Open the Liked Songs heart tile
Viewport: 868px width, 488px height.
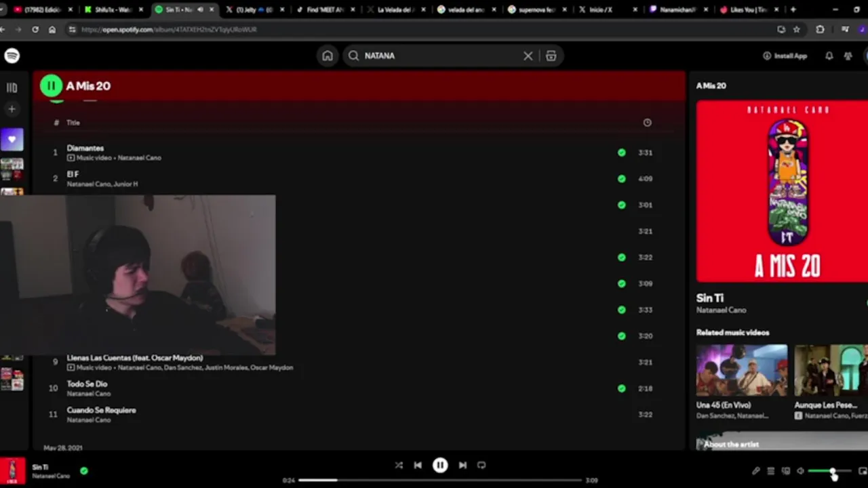(12, 140)
